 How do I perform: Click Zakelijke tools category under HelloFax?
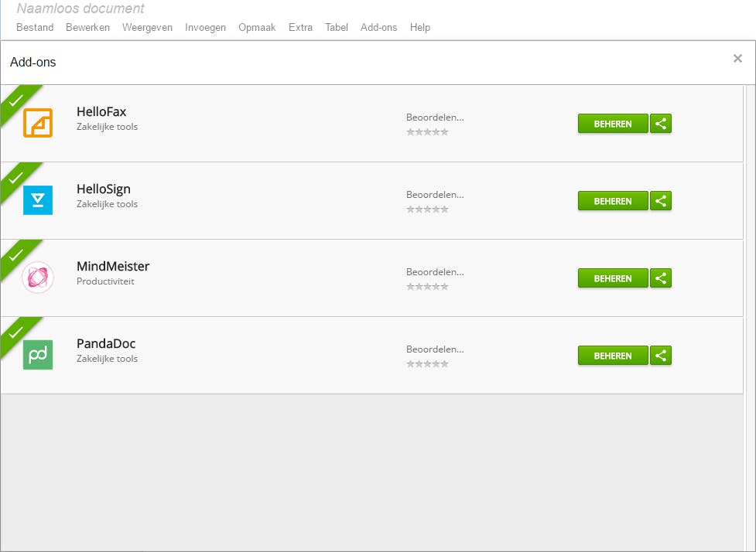107,127
